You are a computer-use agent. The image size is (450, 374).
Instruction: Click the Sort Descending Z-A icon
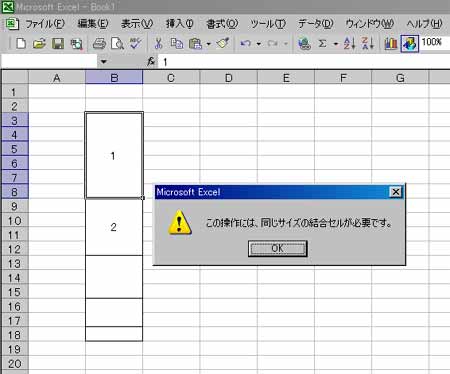(368, 43)
